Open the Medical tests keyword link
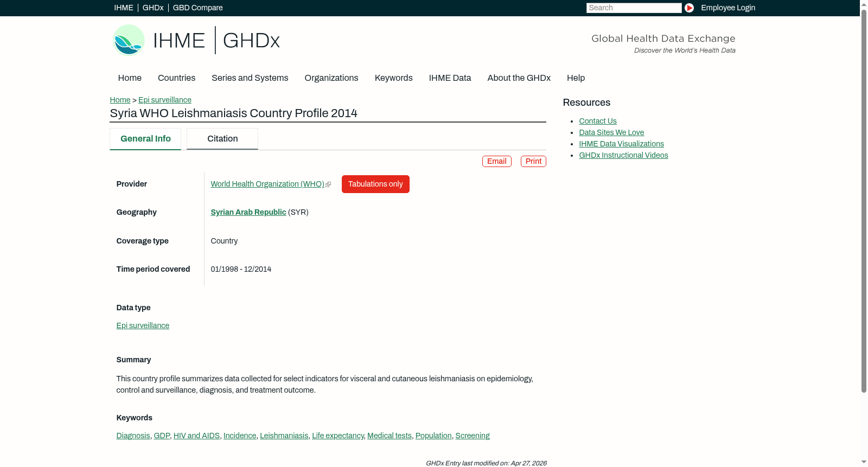The height and width of the screenshot is (467, 868). [390, 436]
